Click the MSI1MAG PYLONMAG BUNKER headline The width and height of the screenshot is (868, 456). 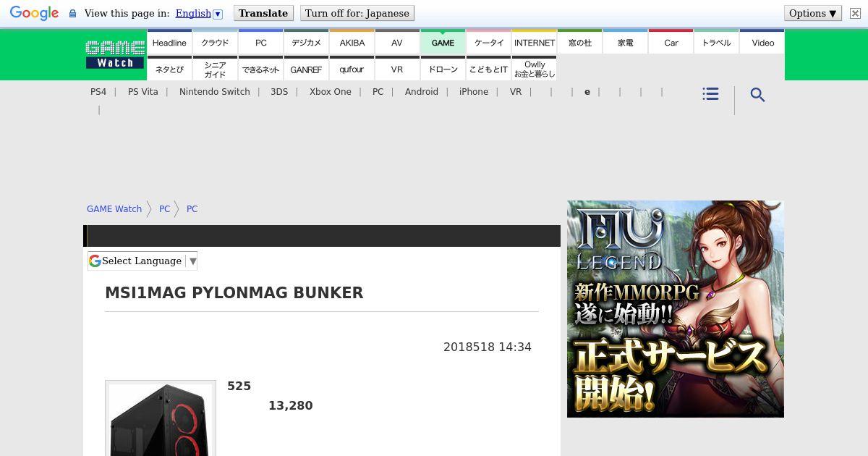point(234,293)
